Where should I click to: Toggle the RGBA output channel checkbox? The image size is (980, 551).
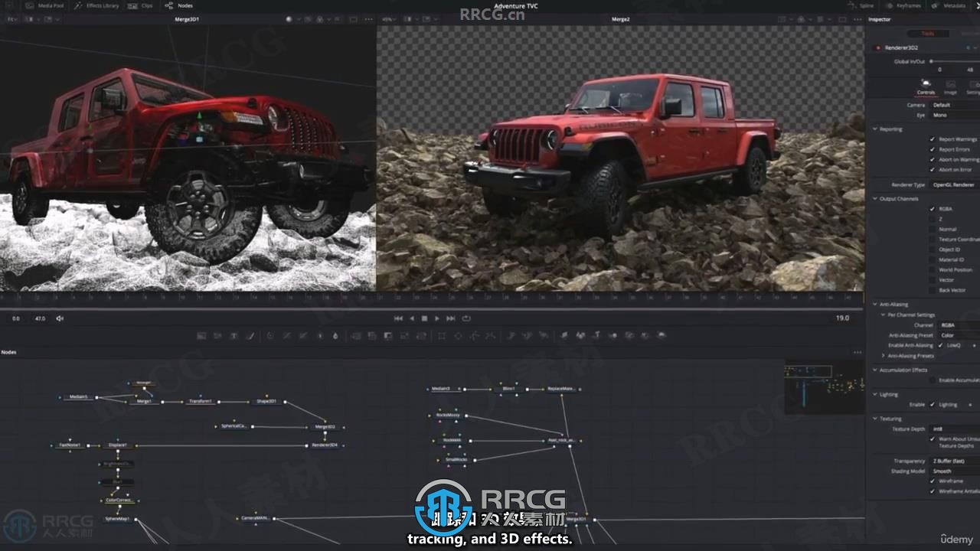click(x=932, y=209)
